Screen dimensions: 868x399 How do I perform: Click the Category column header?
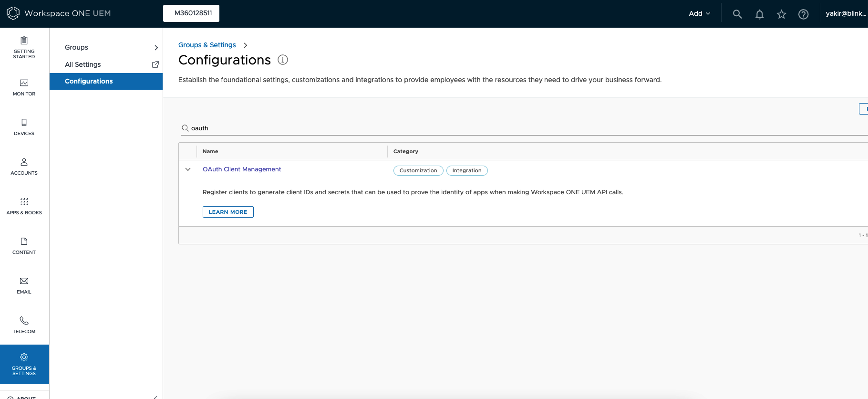point(406,151)
